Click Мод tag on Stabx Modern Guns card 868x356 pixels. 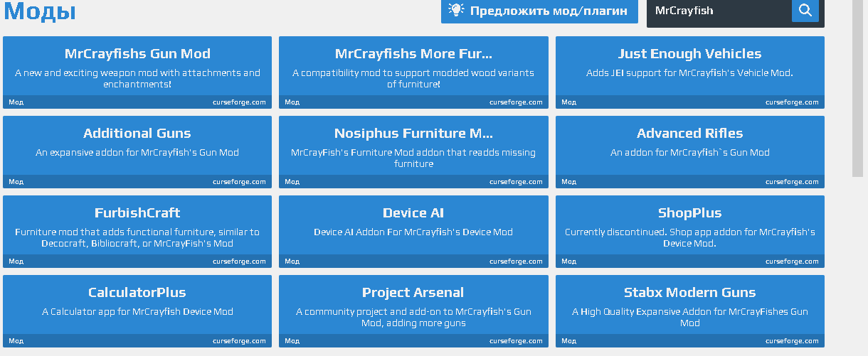point(568,341)
